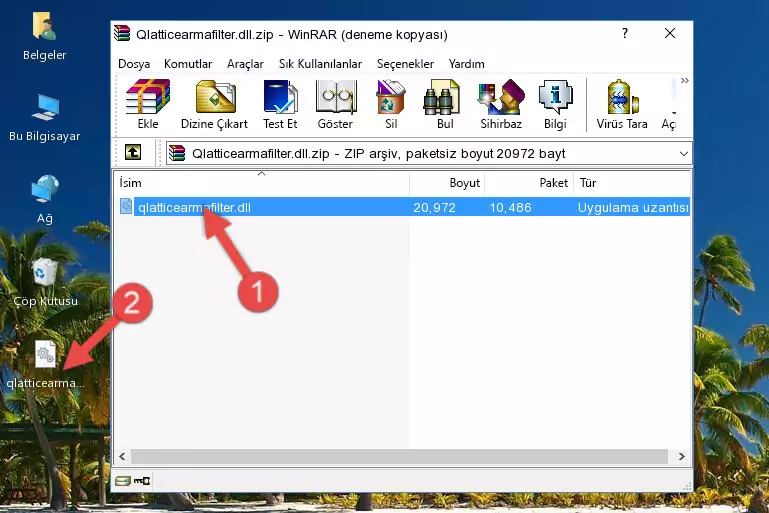Open the Komutlar menu

188,64
